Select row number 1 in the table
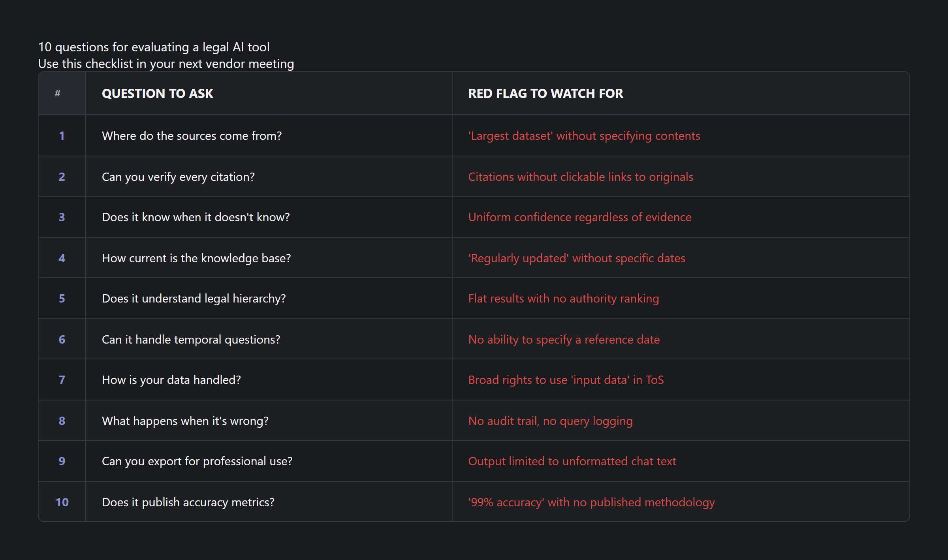This screenshot has width=948, height=560. click(62, 136)
